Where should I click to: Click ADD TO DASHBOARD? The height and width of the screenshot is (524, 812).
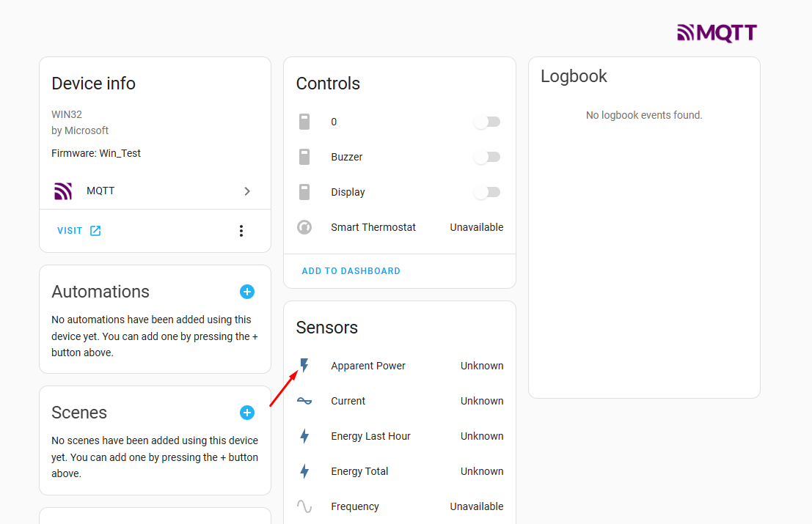[x=351, y=270]
